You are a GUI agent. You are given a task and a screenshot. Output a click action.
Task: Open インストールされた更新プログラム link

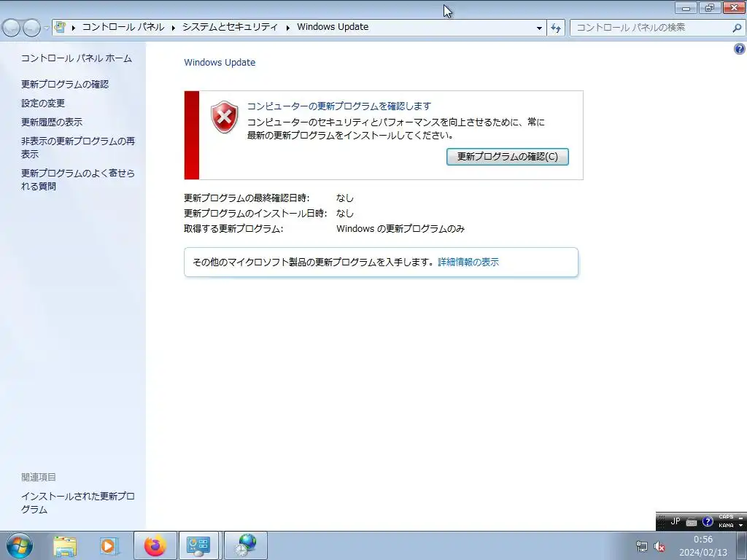coord(77,503)
